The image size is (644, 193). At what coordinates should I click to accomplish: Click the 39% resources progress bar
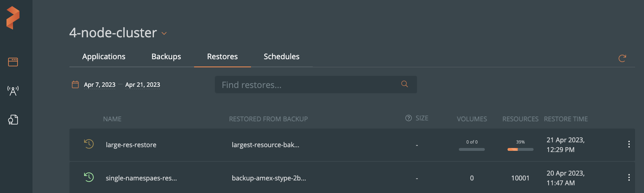click(520, 149)
